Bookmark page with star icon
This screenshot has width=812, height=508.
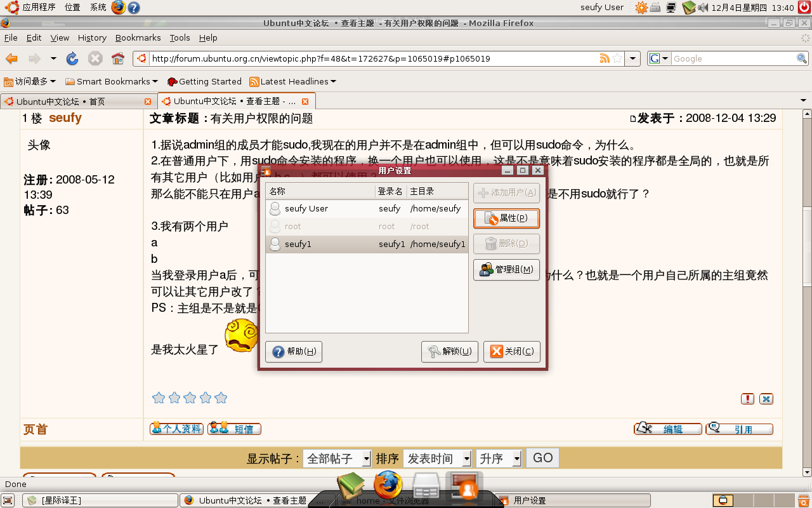617,58
